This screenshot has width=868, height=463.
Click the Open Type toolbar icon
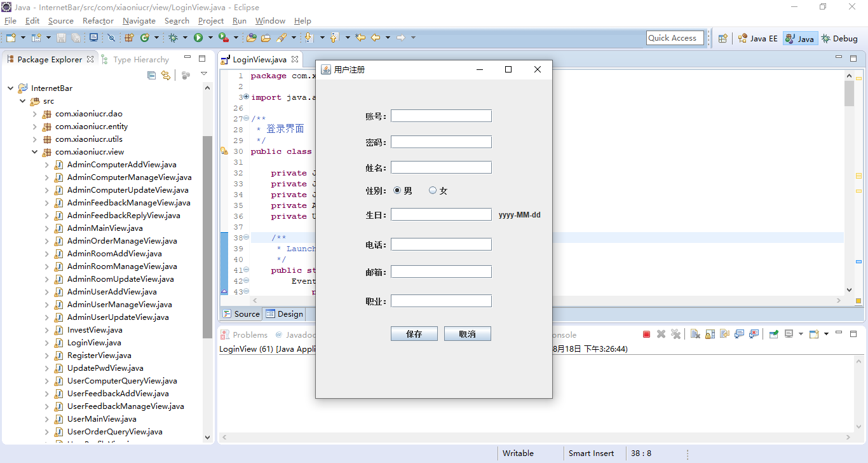[x=252, y=38]
